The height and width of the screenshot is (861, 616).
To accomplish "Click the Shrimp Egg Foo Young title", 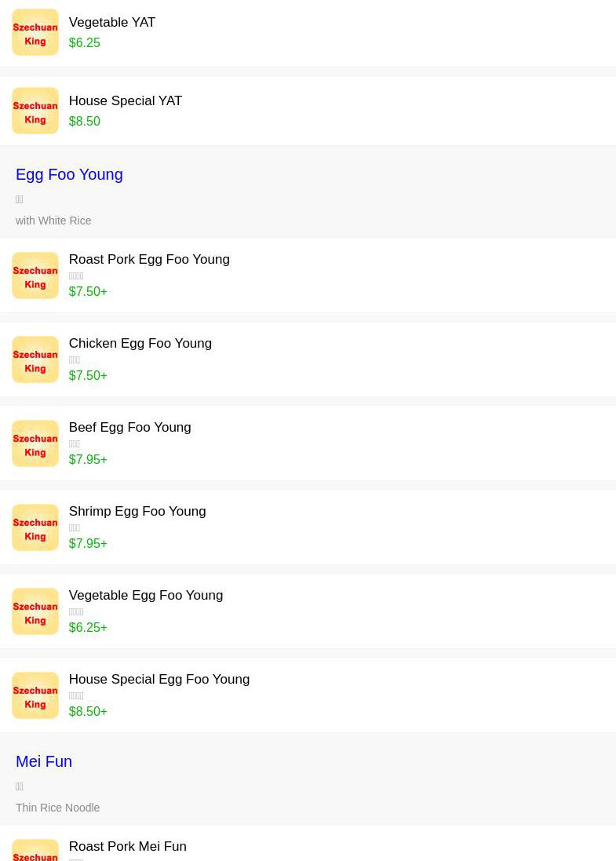I will (x=137, y=512).
